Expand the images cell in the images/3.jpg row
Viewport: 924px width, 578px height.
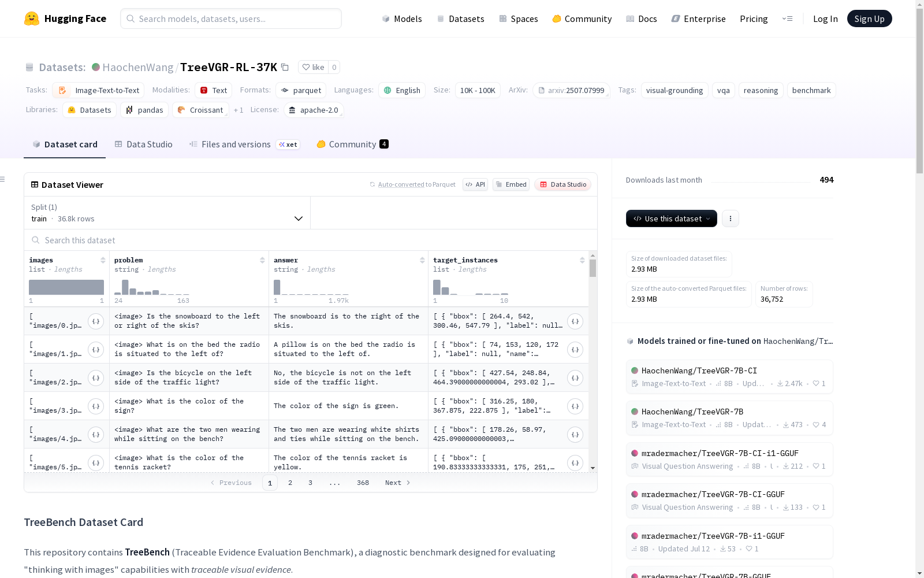tap(96, 406)
